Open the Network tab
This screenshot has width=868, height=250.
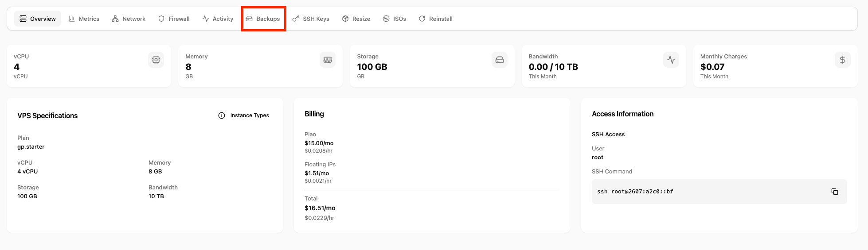[x=129, y=19]
